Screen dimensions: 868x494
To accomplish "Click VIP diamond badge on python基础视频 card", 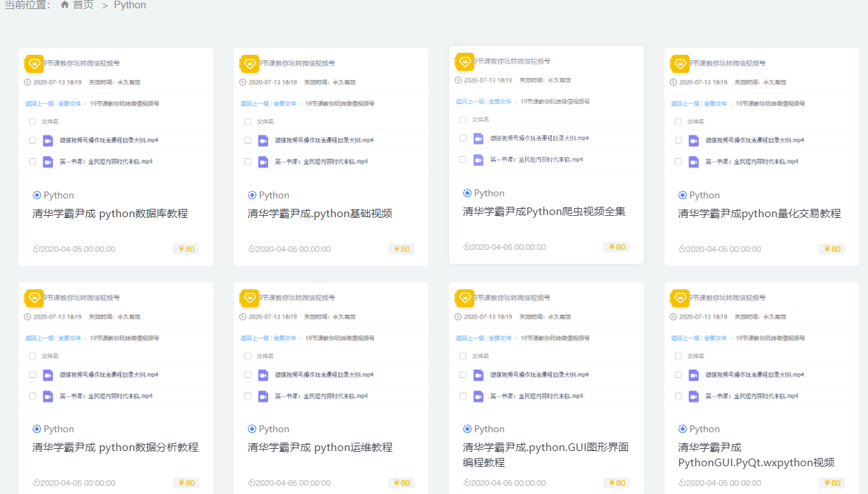I will click(x=250, y=63).
